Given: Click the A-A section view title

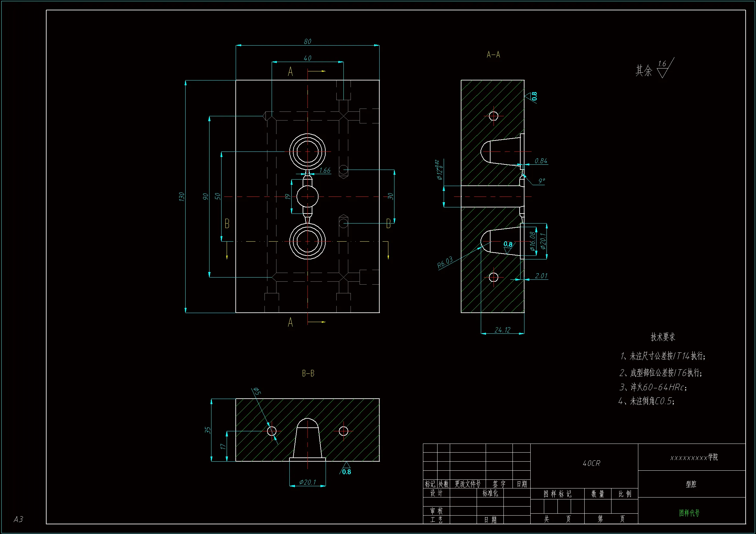Looking at the screenshot, I should pyautogui.click(x=493, y=55).
